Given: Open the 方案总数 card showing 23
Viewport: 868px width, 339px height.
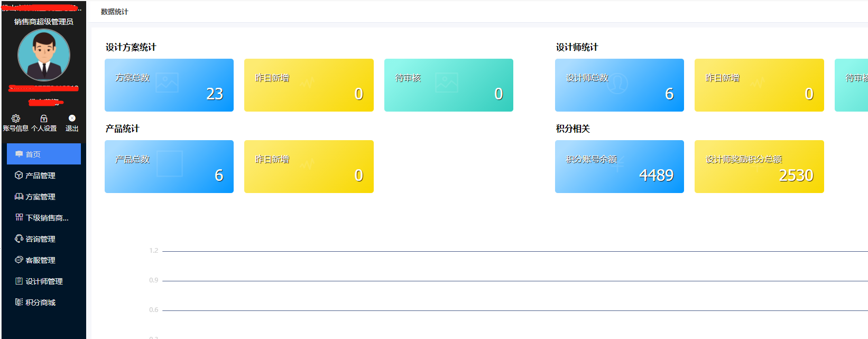Looking at the screenshot, I should (x=169, y=85).
